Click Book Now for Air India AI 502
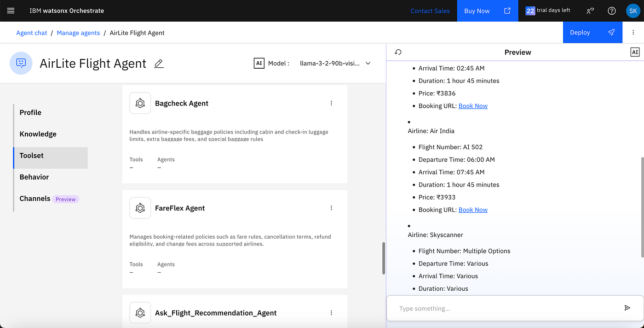Screen dimensions: 644x328 (x=473, y=210)
